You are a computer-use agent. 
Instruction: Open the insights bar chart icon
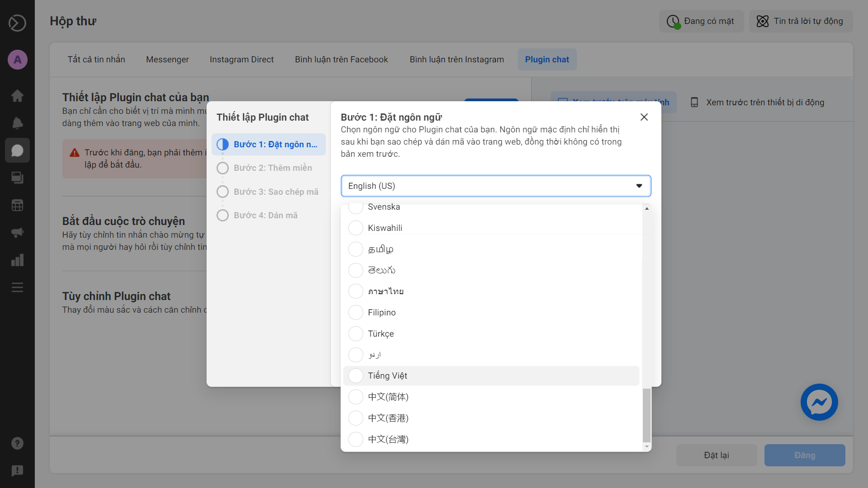[x=17, y=260]
